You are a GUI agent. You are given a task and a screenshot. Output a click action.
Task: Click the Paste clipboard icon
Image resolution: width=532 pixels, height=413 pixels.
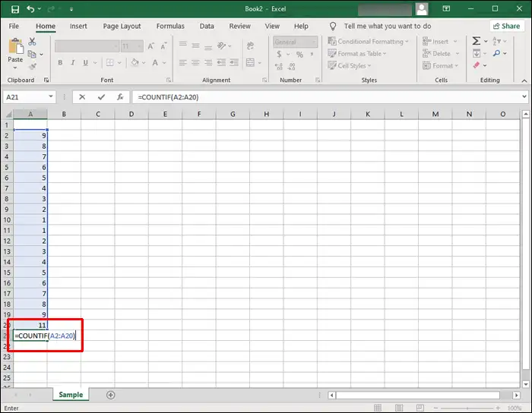[x=16, y=46]
